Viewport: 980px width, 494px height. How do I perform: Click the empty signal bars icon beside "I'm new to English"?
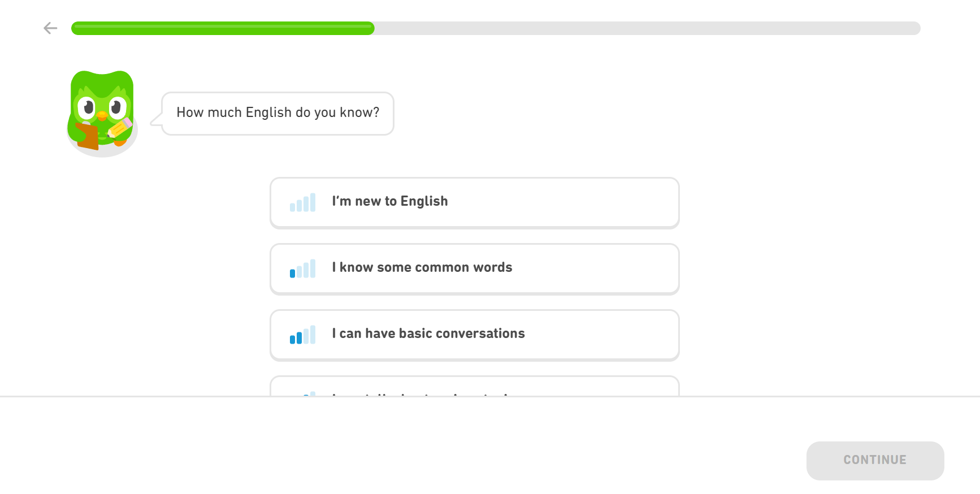(302, 202)
